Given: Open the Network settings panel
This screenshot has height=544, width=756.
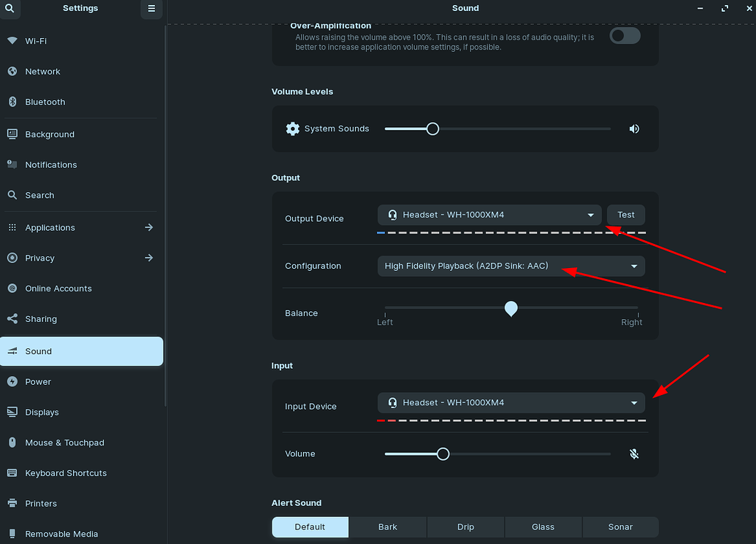Looking at the screenshot, I should tap(82, 72).
